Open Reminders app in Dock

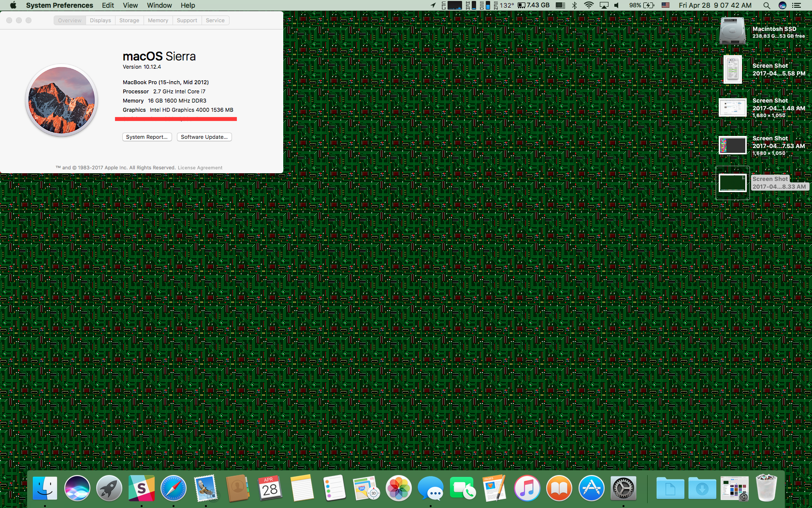tap(334, 488)
